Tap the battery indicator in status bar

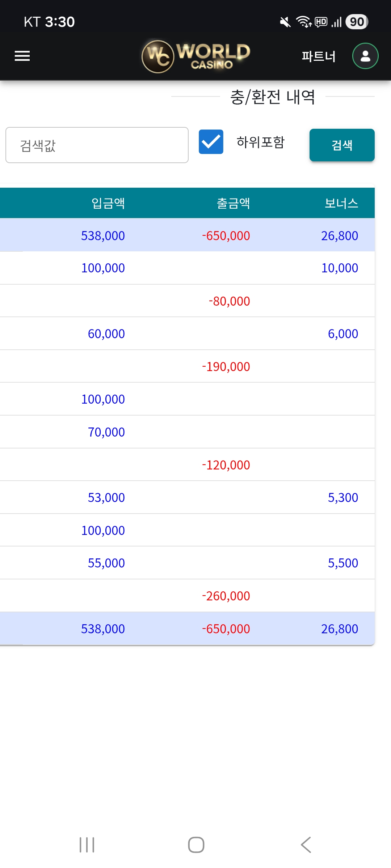click(357, 22)
